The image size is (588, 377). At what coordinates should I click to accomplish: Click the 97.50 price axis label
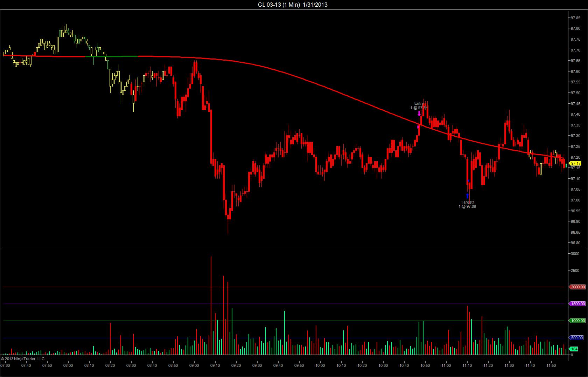575,93
